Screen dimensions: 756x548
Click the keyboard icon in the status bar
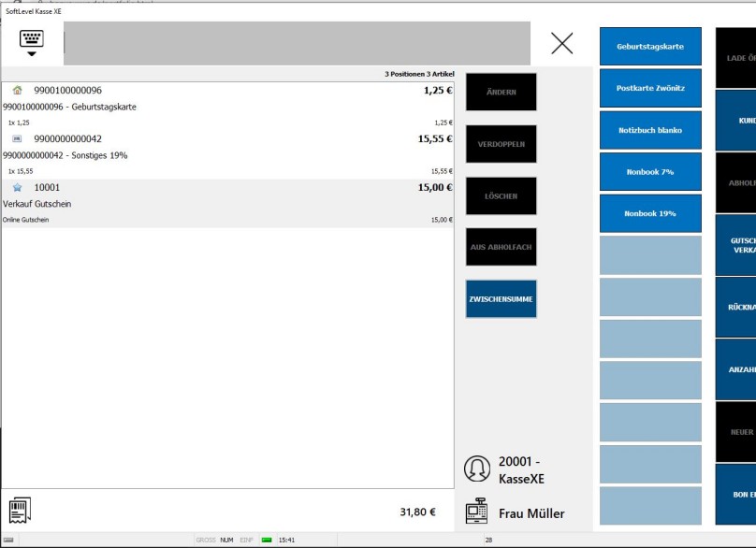click(x=8, y=540)
